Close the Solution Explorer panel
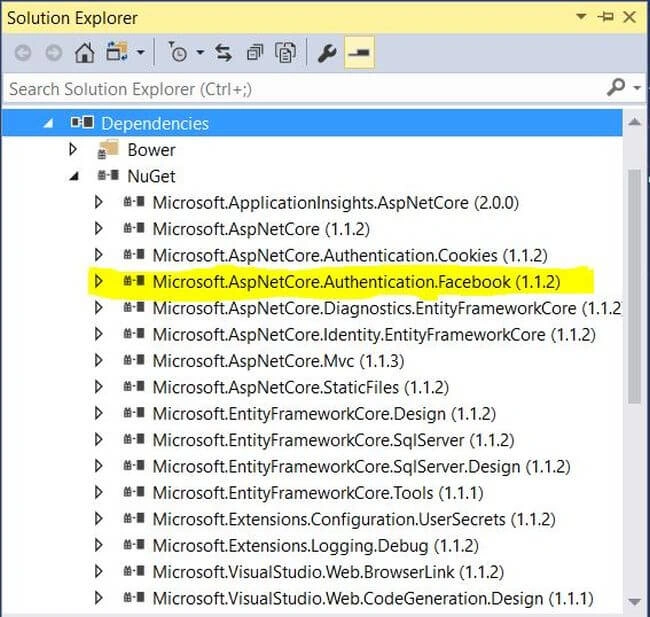 pyautogui.click(x=630, y=17)
